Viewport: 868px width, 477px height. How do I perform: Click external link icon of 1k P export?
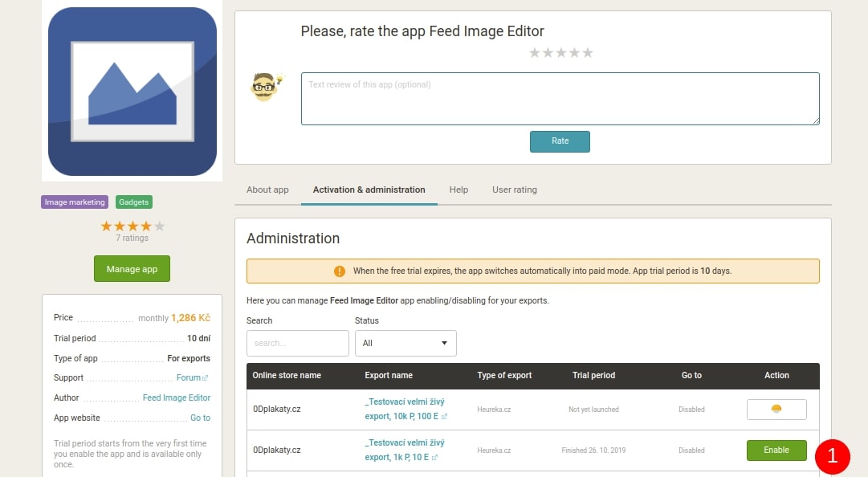coord(434,458)
